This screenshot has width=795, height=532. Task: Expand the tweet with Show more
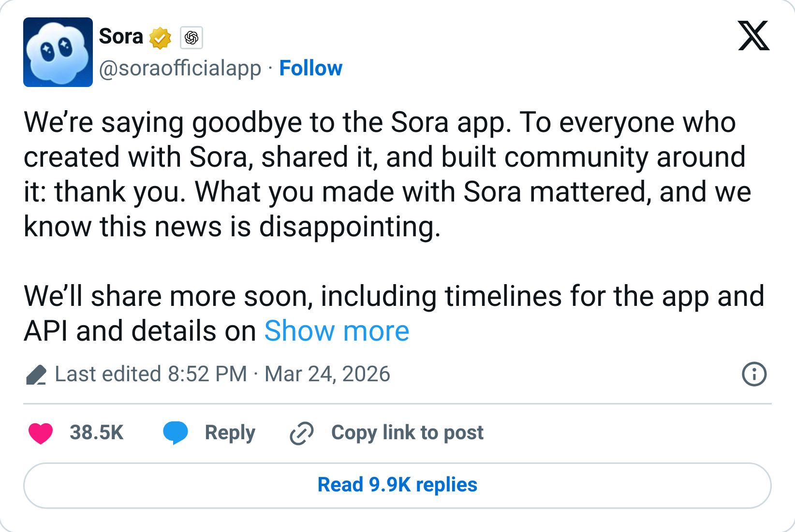click(x=337, y=331)
